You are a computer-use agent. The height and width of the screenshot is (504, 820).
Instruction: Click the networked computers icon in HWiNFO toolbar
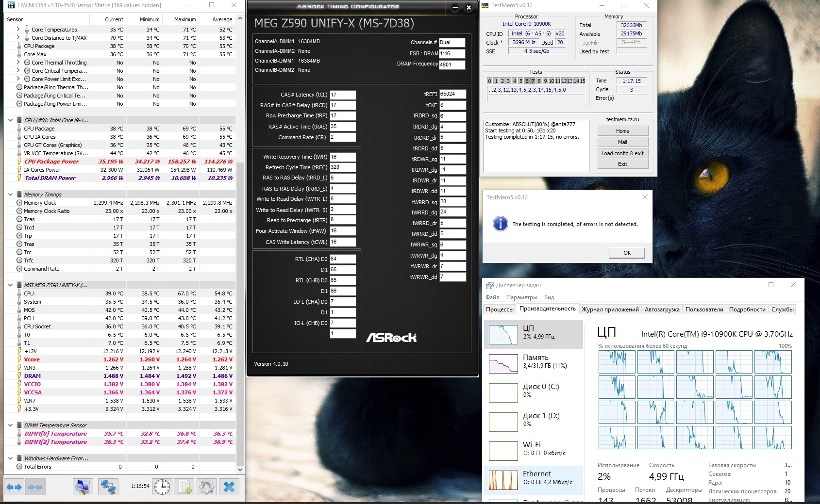coord(108,487)
